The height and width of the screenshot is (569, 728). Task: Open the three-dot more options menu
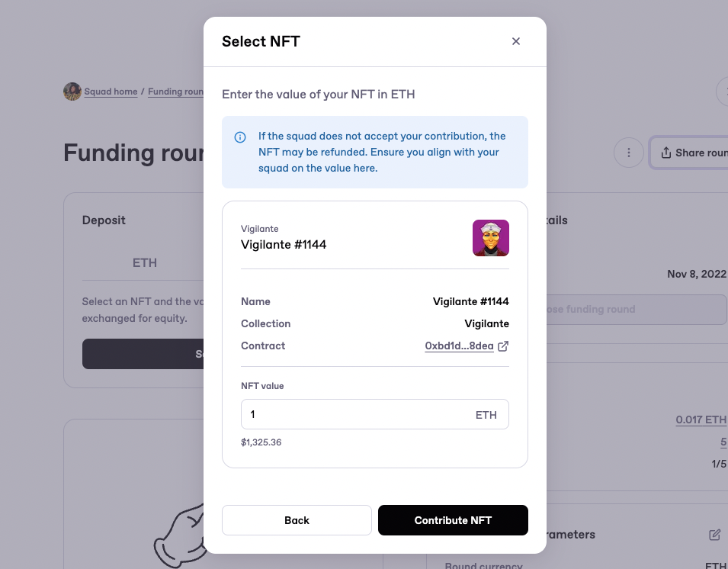(x=629, y=153)
